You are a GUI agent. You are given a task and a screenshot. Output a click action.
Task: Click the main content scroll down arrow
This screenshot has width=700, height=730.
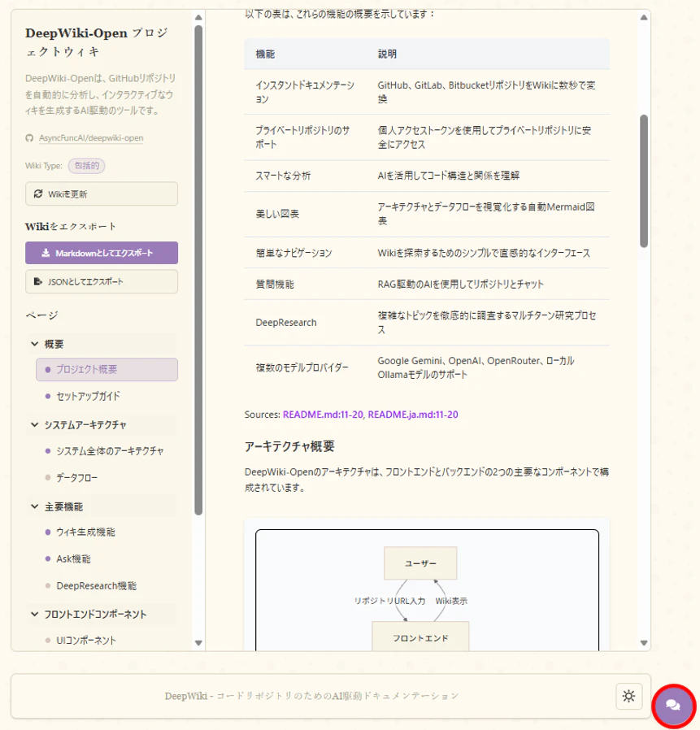[x=644, y=643]
